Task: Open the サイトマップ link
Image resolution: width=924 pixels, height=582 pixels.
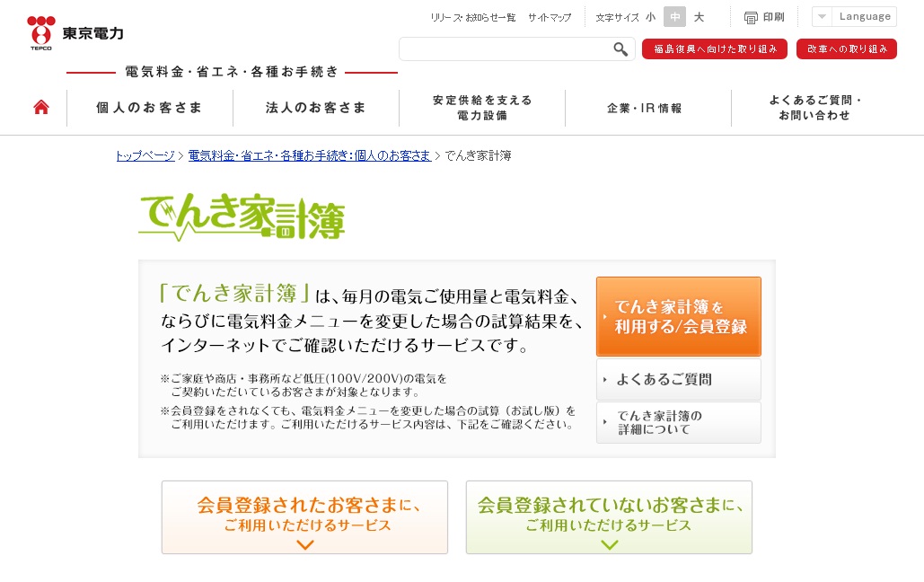Action: click(x=550, y=18)
